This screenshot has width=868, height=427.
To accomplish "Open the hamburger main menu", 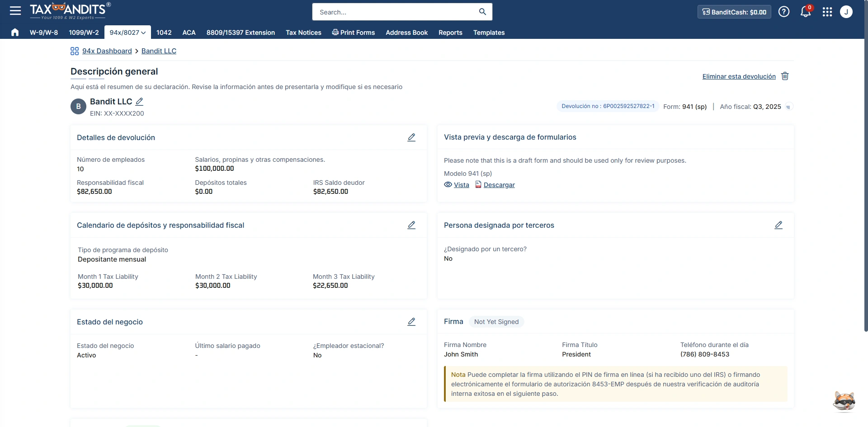I will point(15,11).
